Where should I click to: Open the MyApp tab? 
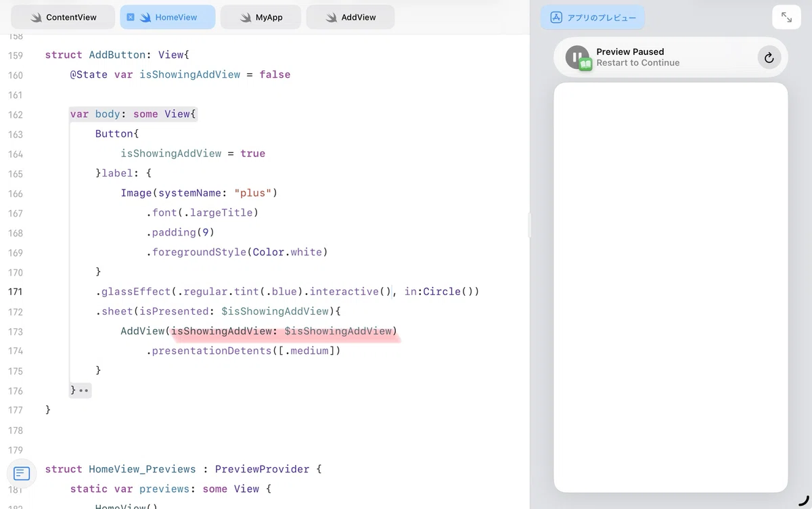pos(261,17)
